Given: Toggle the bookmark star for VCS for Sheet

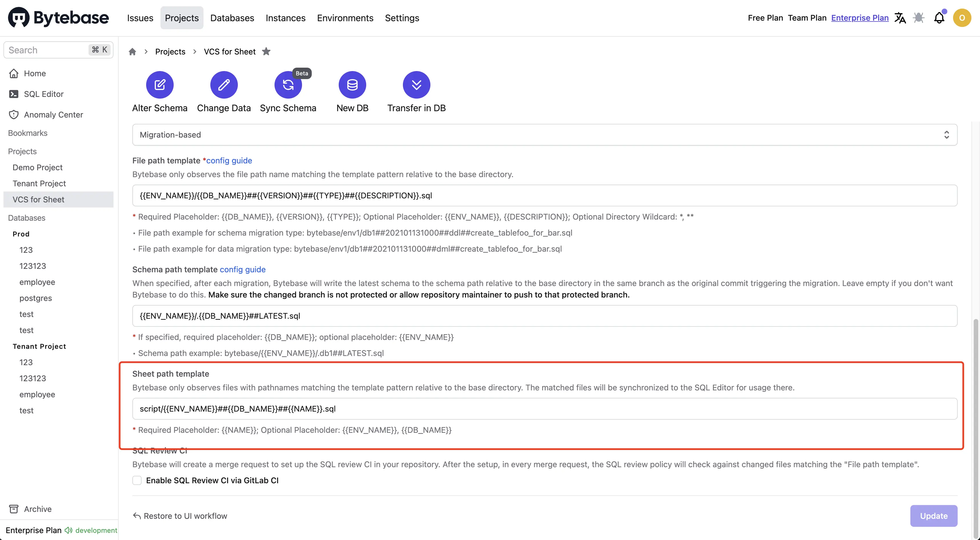Looking at the screenshot, I should (266, 51).
